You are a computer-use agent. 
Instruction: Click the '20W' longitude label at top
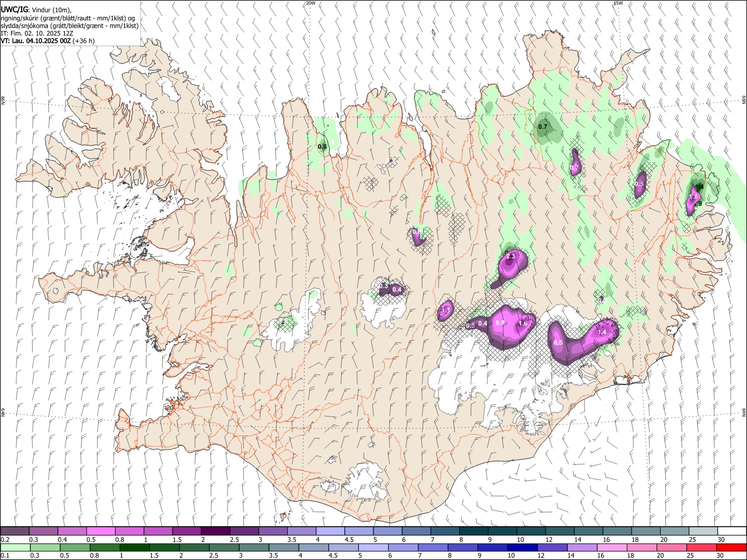310,3
